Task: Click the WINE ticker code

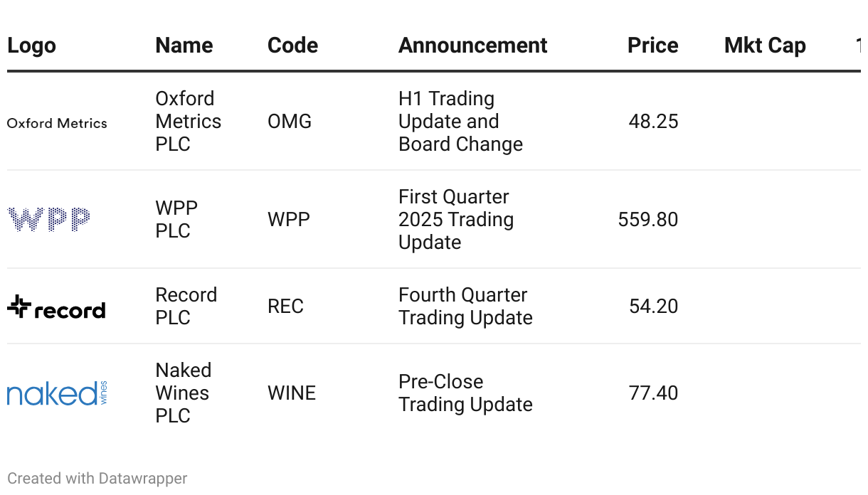Action: click(x=292, y=393)
